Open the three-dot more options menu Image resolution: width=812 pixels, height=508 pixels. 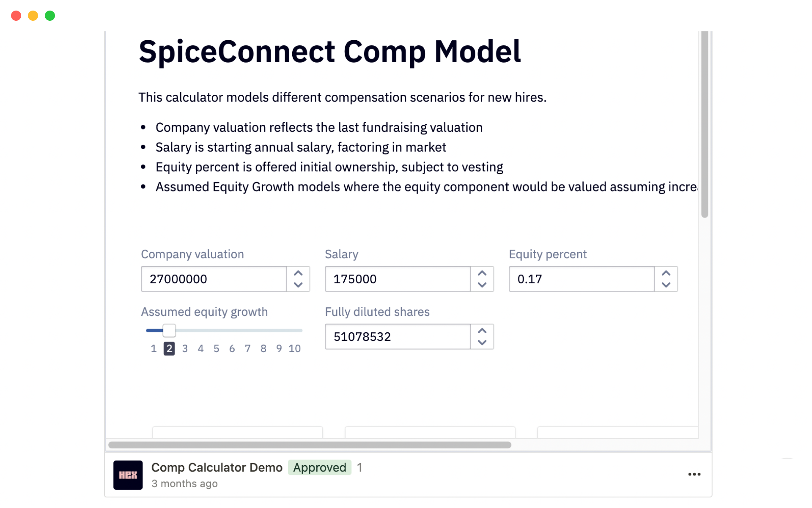tap(694, 474)
